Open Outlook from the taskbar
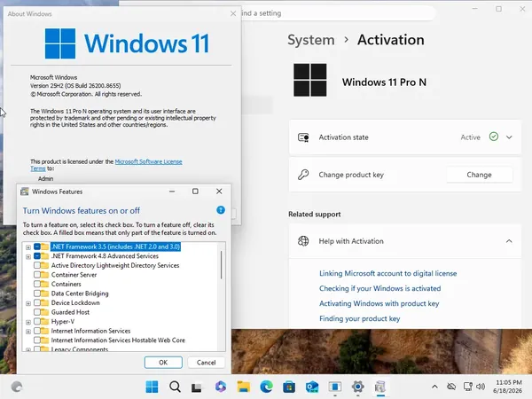 pyautogui.click(x=312, y=387)
